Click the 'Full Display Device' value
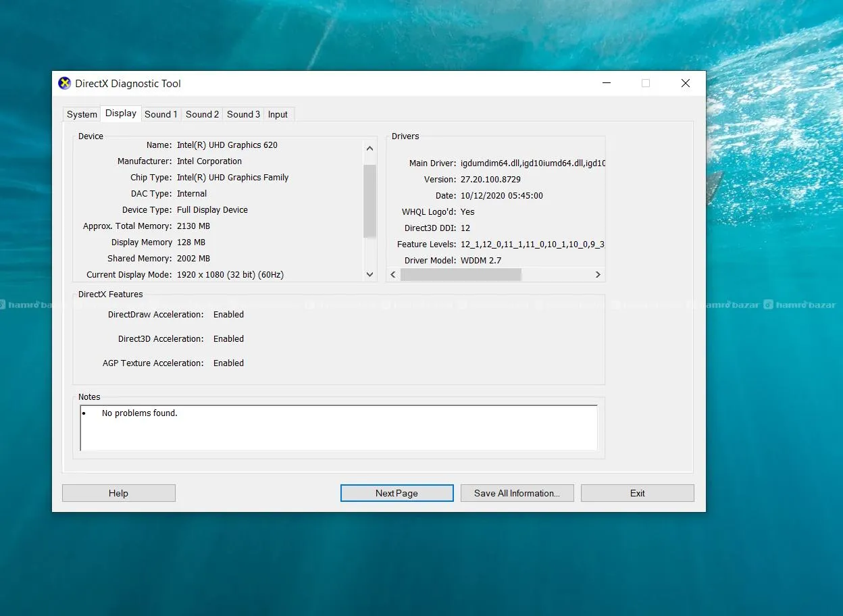 212,209
